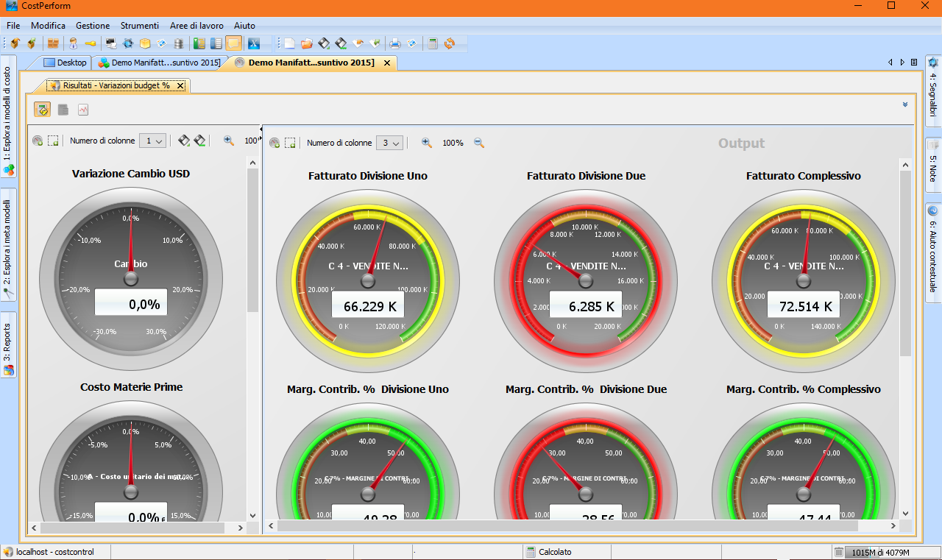Click the add gauge icon in left panel
This screenshot has height=560, width=942.
[38, 141]
